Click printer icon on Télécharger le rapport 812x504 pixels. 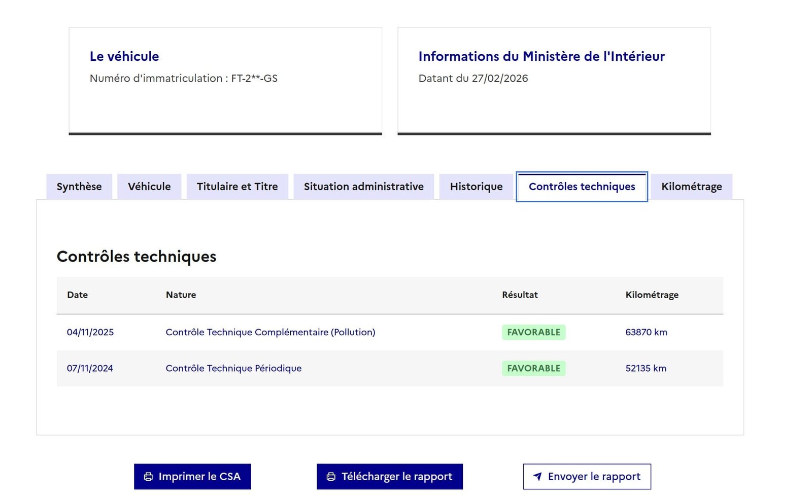click(331, 477)
